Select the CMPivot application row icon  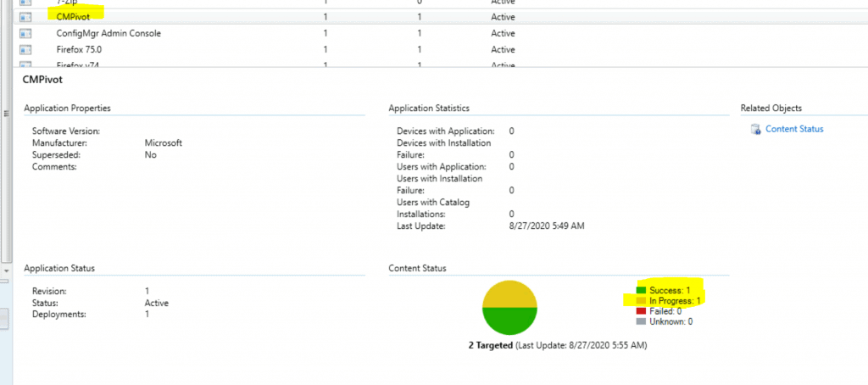[x=25, y=17]
